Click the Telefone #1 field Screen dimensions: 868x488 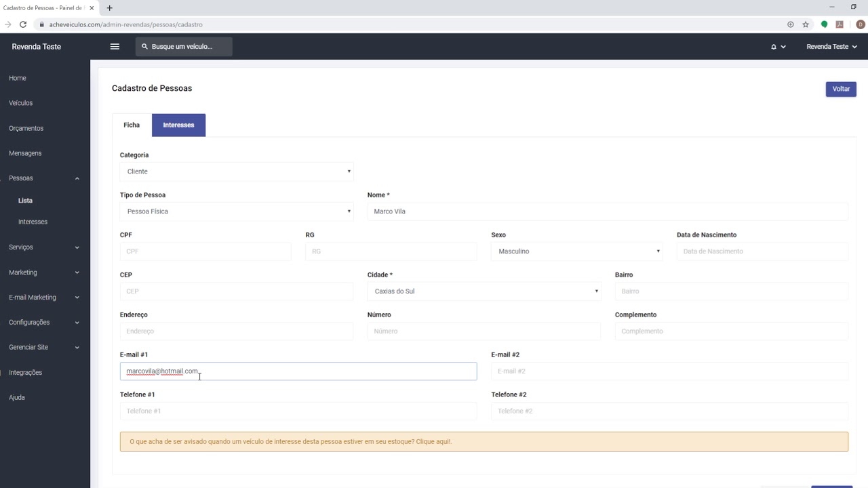(298, 411)
